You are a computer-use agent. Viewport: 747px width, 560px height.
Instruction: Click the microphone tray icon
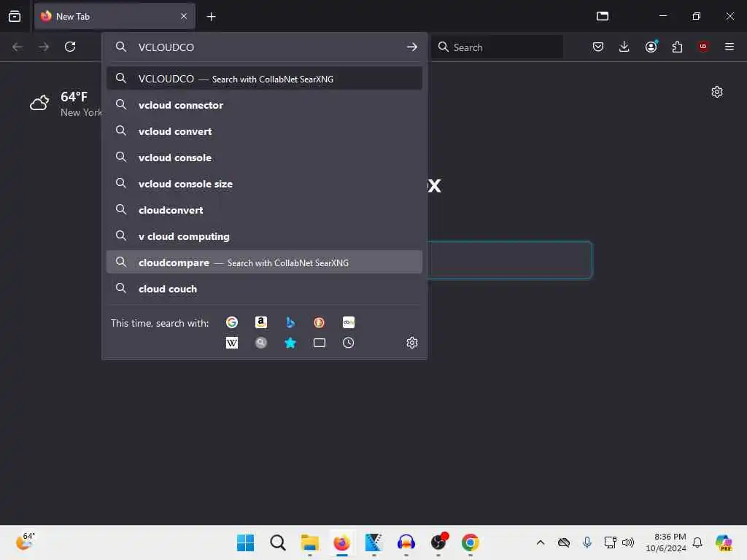[587, 542]
